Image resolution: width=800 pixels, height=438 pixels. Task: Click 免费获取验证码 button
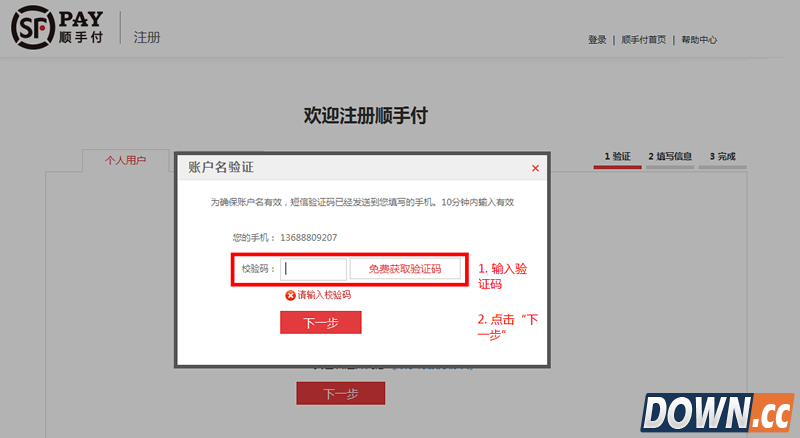point(405,269)
